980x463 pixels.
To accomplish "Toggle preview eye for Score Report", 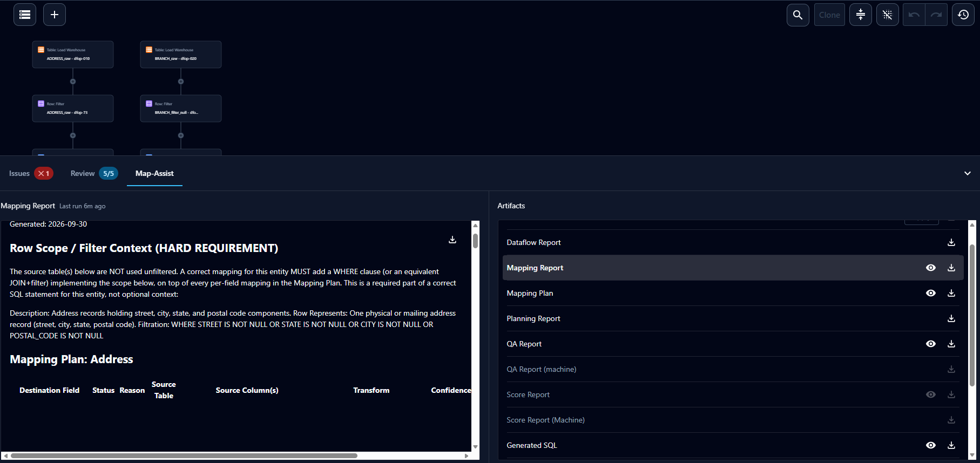I will (x=931, y=394).
